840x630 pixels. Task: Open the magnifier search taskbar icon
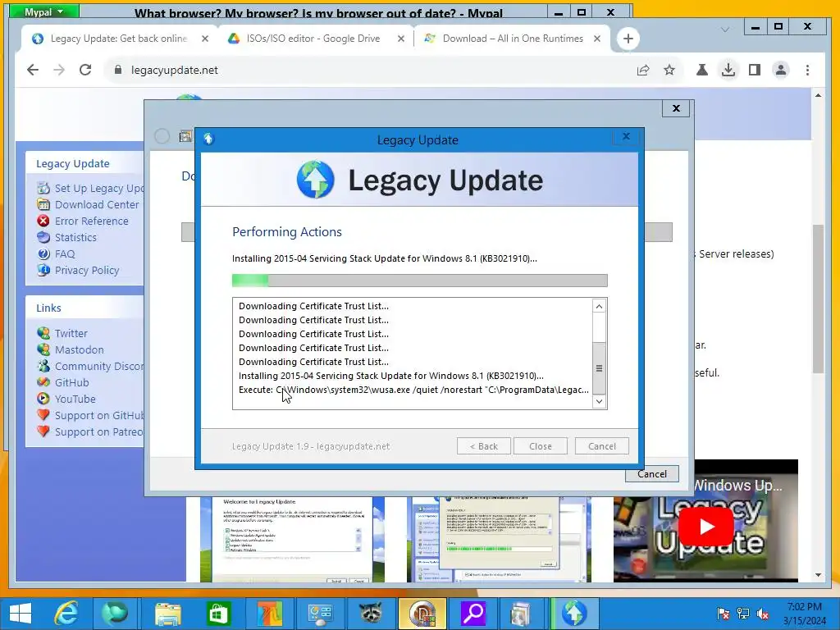click(473, 614)
